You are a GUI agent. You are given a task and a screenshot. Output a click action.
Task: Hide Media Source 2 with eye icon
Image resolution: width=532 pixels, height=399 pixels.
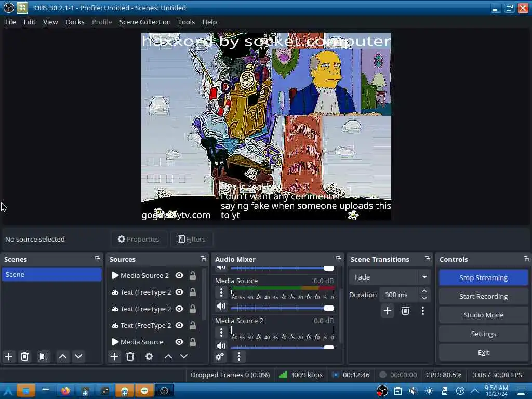coord(179,275)
